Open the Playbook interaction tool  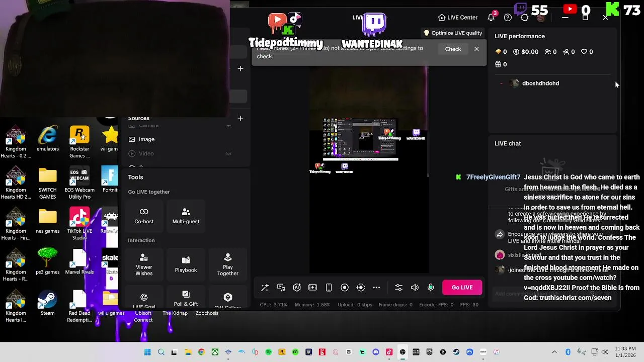(x=186, y=264)
